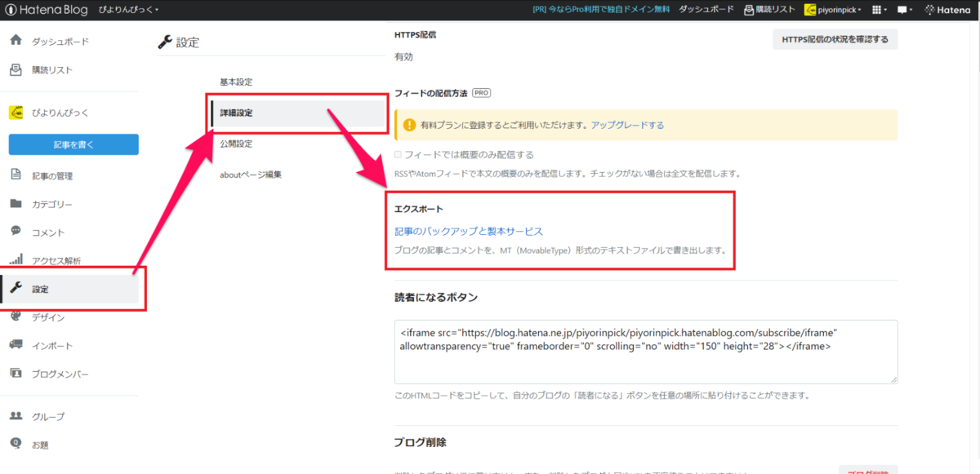Open aboutページ編集
Image resolution: width=980 pixels, height=474 pixels.
coord(250,175)
